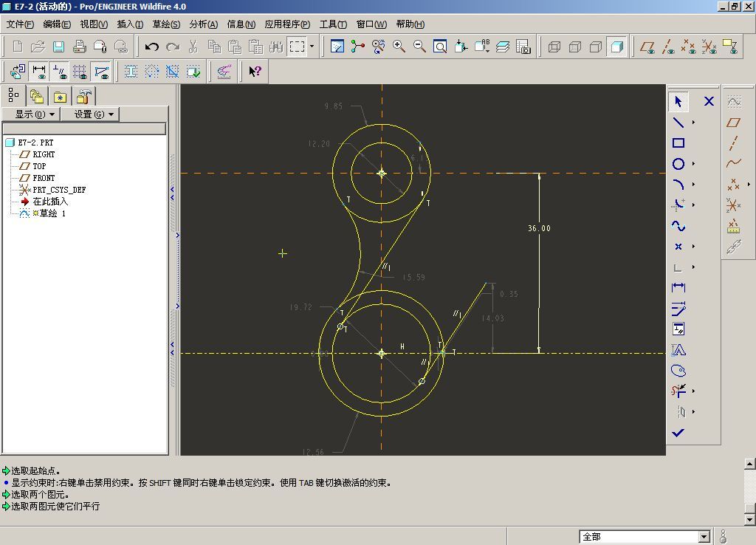This screenshot has width=756, height=545.
Task: Toggle dimension display on or off
Action: tap(39, 72)
